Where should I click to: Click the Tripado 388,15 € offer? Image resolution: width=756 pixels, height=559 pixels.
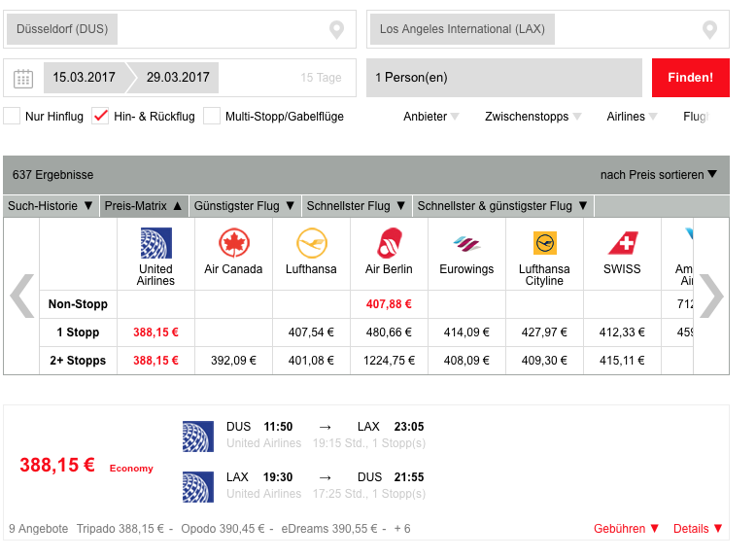pyautogui.click(x=120, y=529)
